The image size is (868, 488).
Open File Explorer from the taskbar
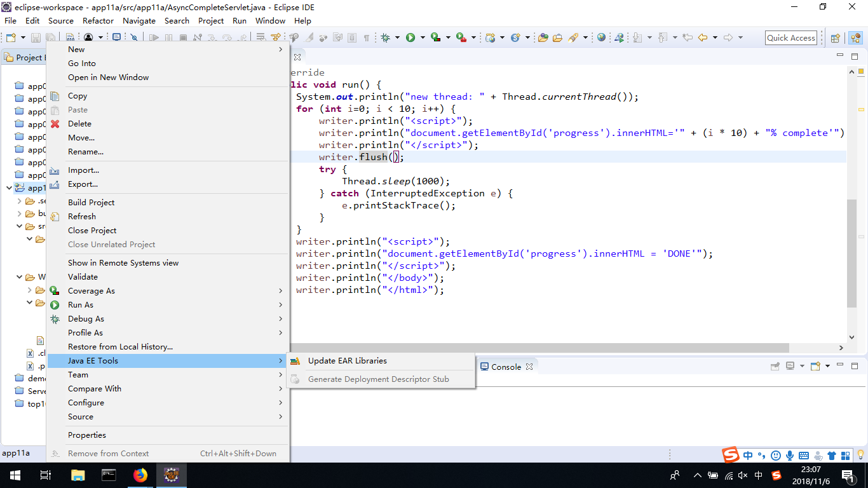78,475
